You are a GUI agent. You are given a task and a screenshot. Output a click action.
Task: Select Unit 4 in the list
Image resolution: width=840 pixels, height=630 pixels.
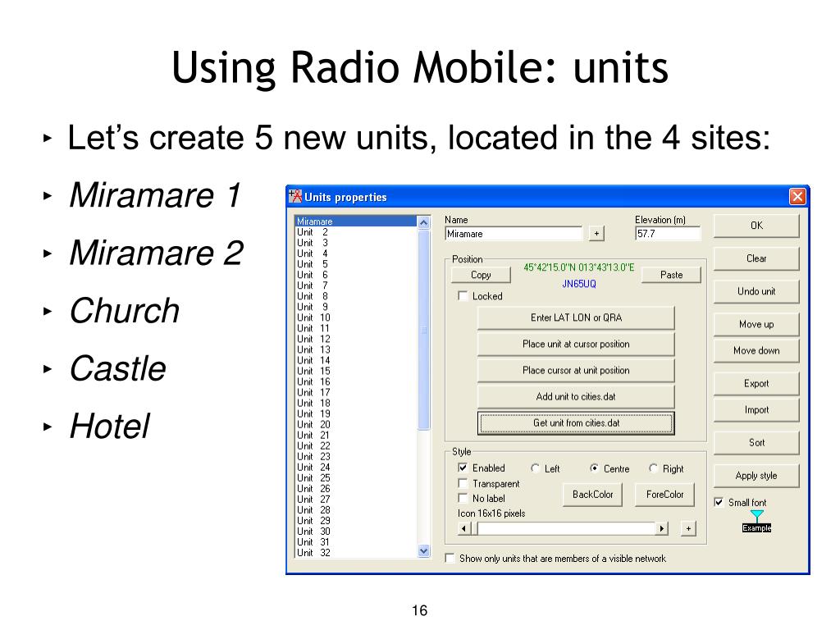(356, 253)
